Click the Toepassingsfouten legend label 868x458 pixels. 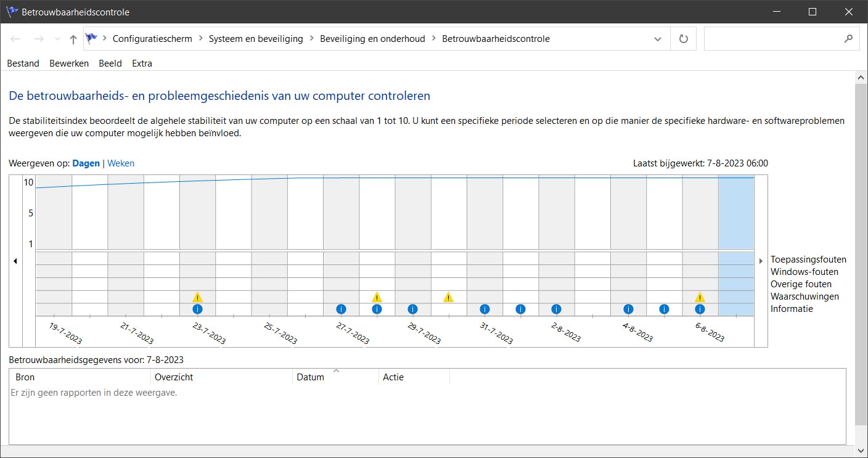point(808,260)
